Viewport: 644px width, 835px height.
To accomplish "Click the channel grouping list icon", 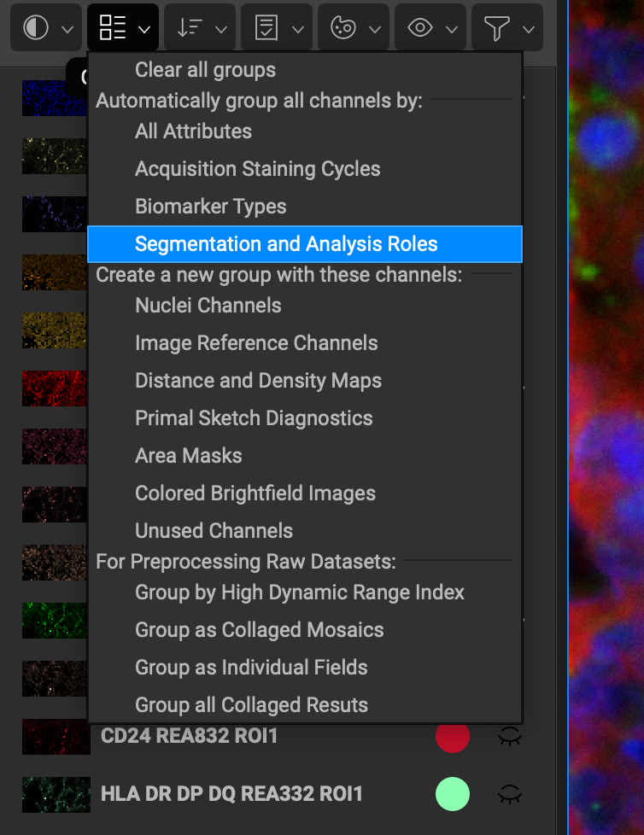I will pos(113,27).
